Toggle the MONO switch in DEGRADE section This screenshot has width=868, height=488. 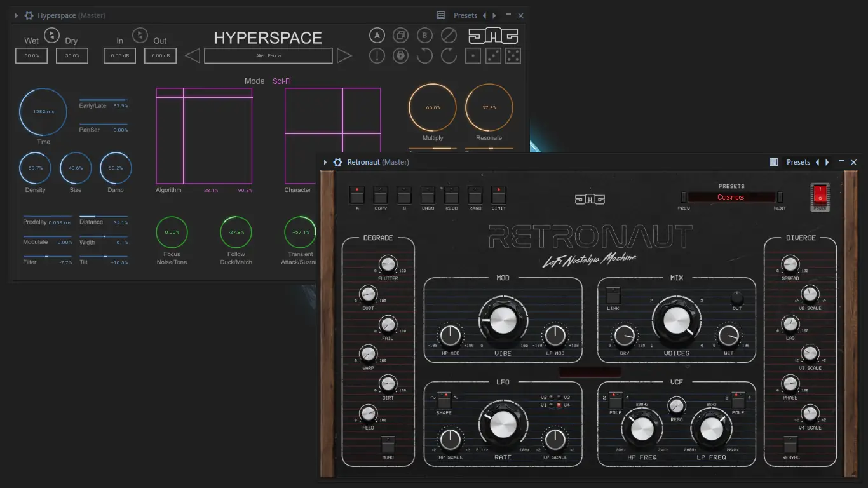tap(388, 444)
